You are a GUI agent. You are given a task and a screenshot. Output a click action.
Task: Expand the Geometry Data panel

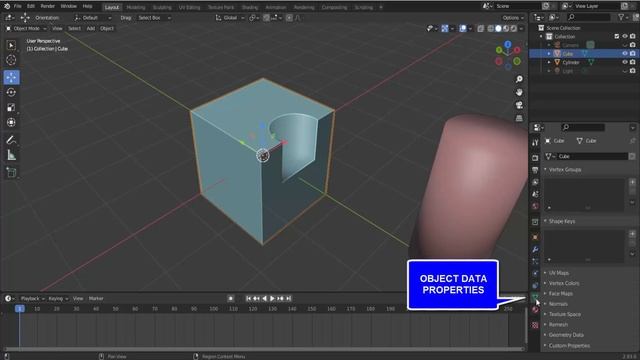(x=566, y=335)
